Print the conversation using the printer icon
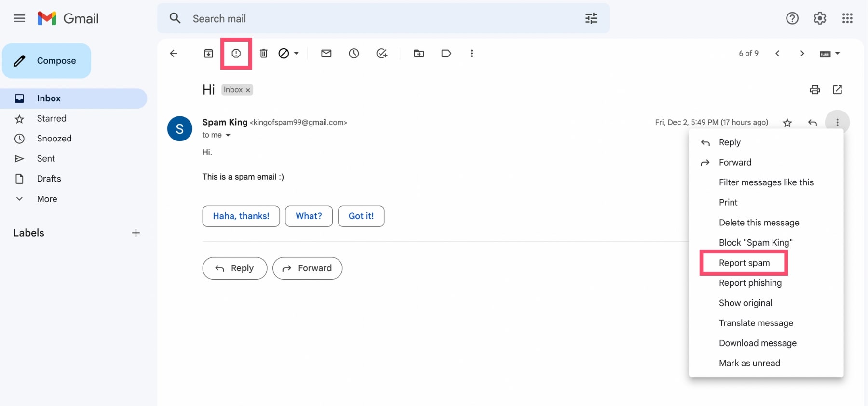Image resolution: width=868 pixels, height=406 pixels. pyautogui.click(x=814, y=90)
